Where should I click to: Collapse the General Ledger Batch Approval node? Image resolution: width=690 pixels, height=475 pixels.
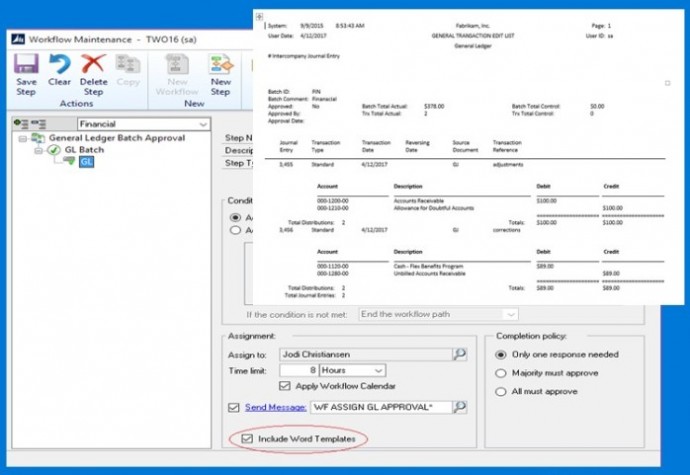pos(22,139)
